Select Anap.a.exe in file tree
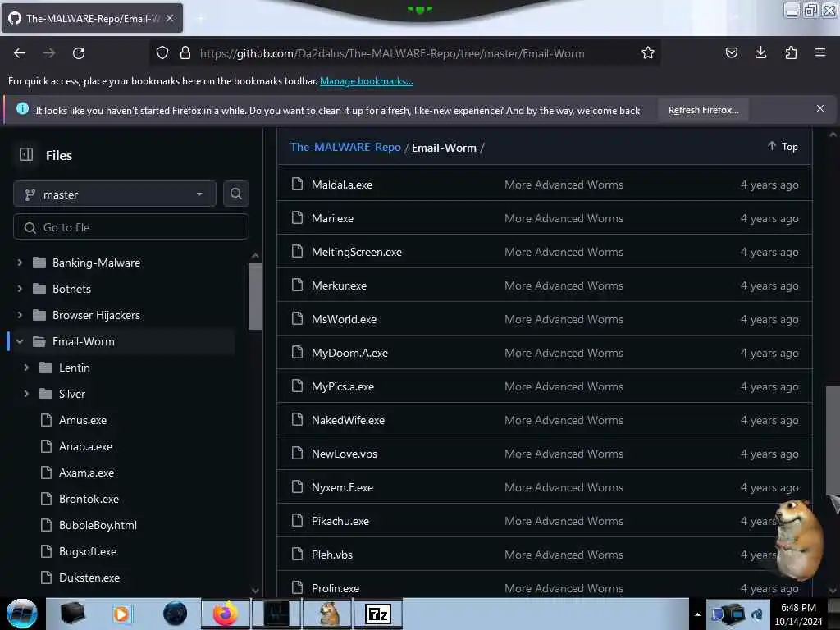The width and height of the screenshot is (840, 630). (85, 446)
